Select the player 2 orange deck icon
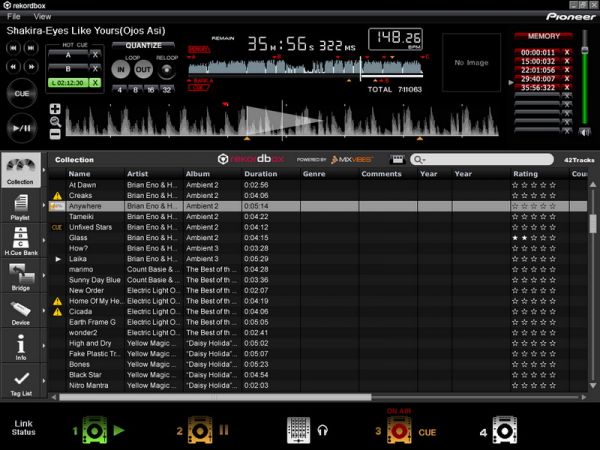This screenshot has width=600, height=450. click(200, 430)
